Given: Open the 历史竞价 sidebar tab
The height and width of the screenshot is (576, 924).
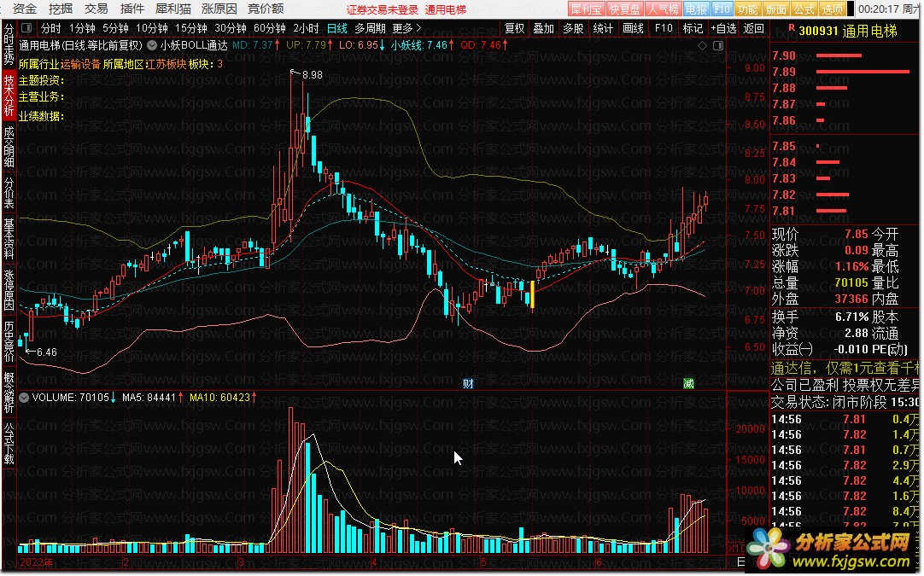Looking at the screenshot, I should 9,341.
